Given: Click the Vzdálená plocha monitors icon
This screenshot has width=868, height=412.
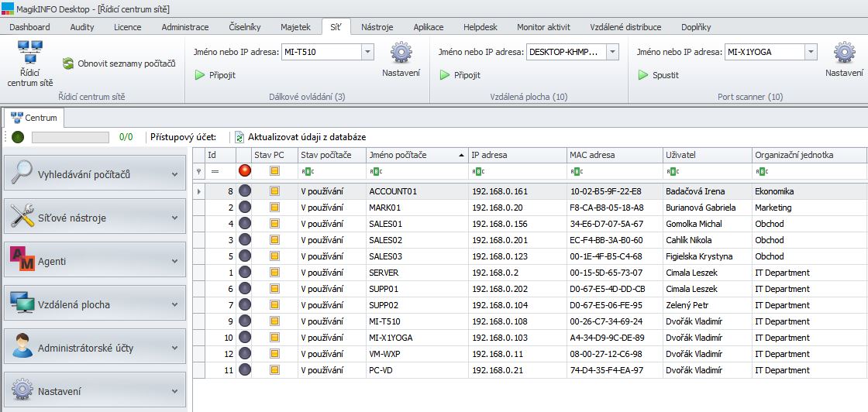Looking at the screenshot, I should (22, 303).
